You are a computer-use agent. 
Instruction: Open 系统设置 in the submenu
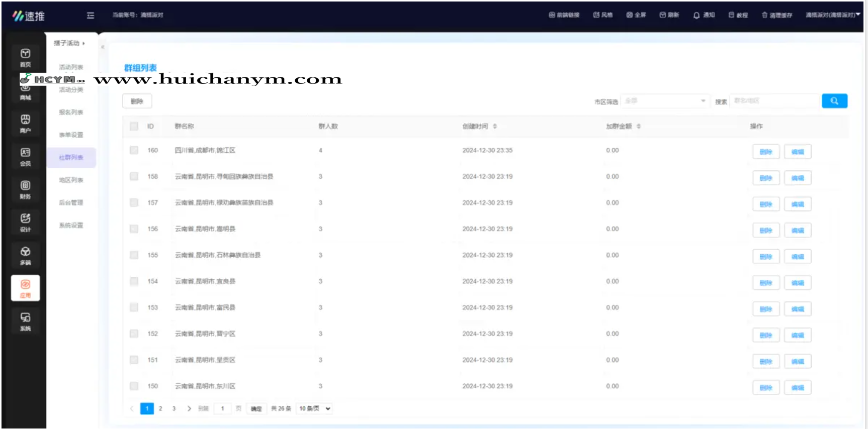tap(71, 225)
